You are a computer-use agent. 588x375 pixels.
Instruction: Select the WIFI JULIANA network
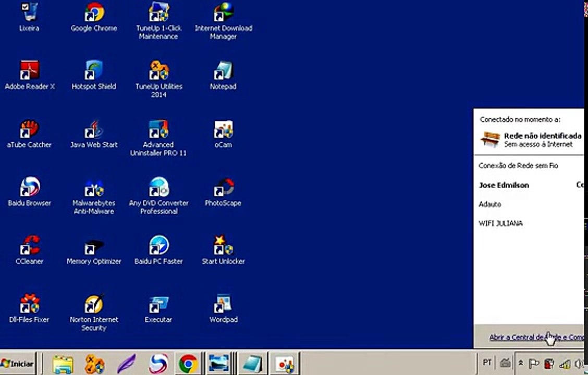[x=530, y=223]
